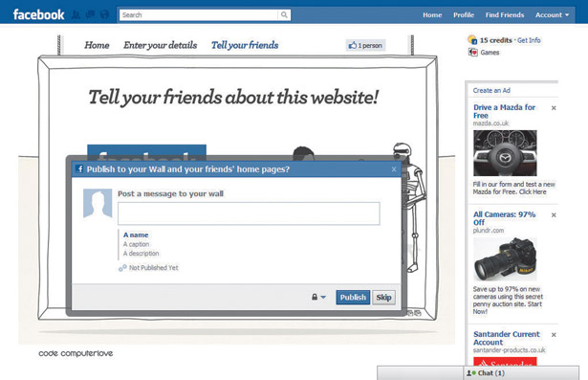This screenshot has height=380, width=588.
Task: Click the A name link in the post preview
Action: [x=136, y=235]
